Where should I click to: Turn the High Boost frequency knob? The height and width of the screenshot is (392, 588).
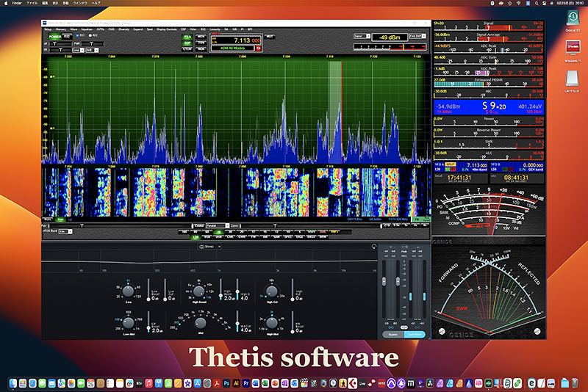pyautogui.click(x=198, y=291)
